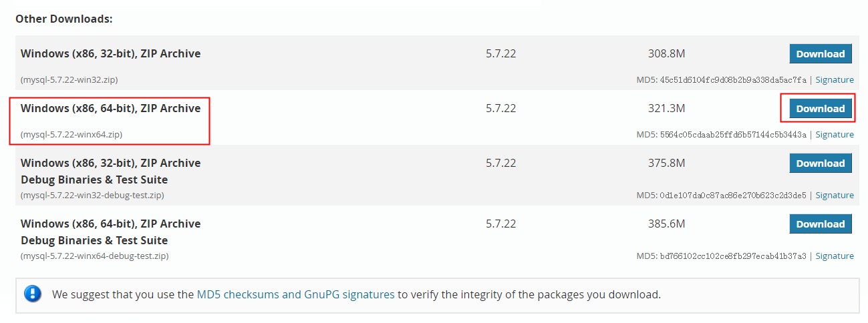
Task: Download Windows 32-bit ZIP Archive
Action: click(821, 54)
